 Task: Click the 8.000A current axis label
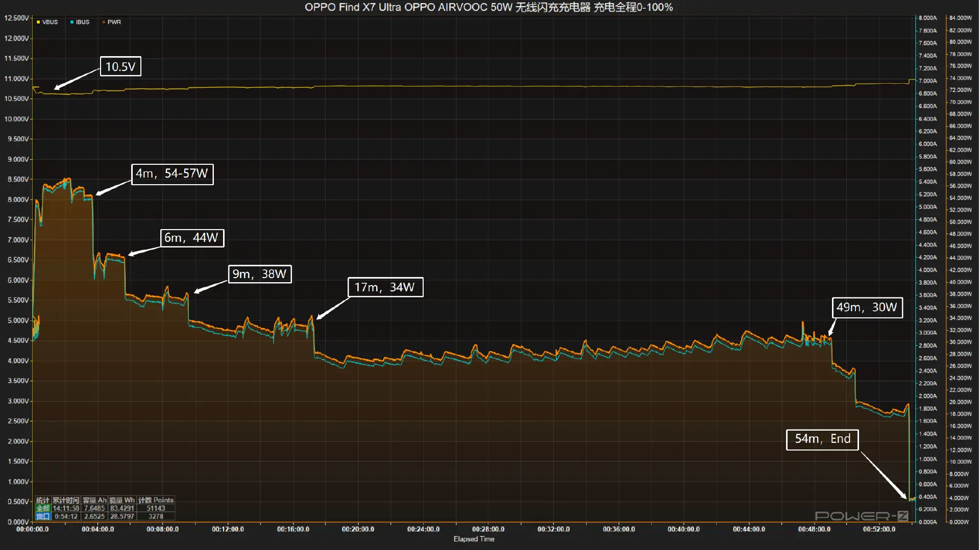pos(928,18)
